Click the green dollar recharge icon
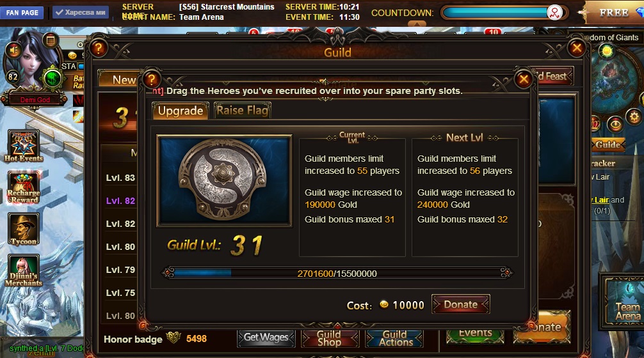Viewport: 644px width, 358px height. pos(52,79)
